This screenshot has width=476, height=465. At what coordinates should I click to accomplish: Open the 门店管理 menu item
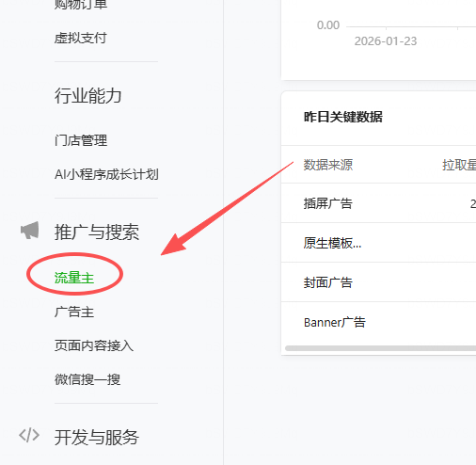[81, 140]
